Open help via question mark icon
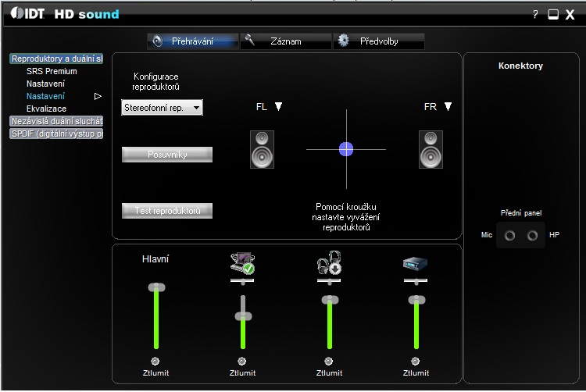This screenshot has width=586, height=392. click(535, 14)
